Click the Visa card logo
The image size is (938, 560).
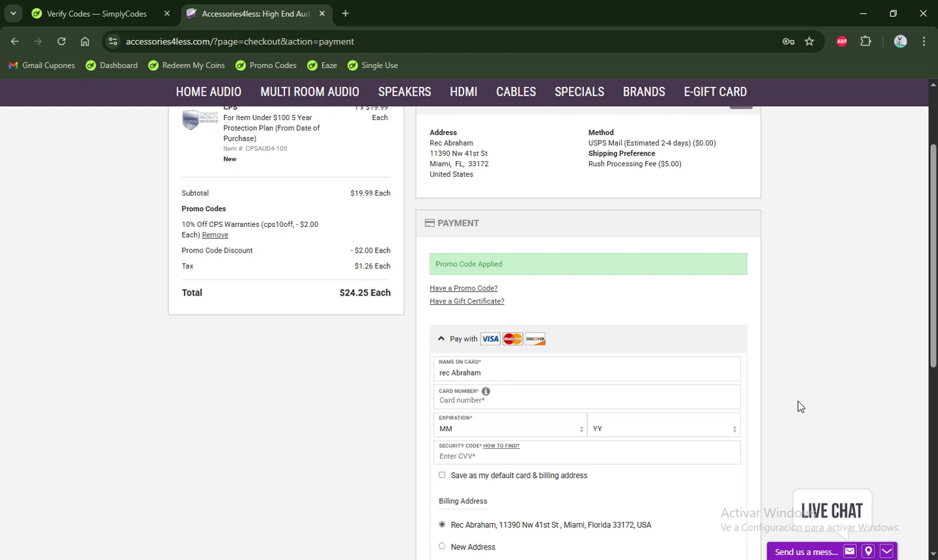(490, 339)
